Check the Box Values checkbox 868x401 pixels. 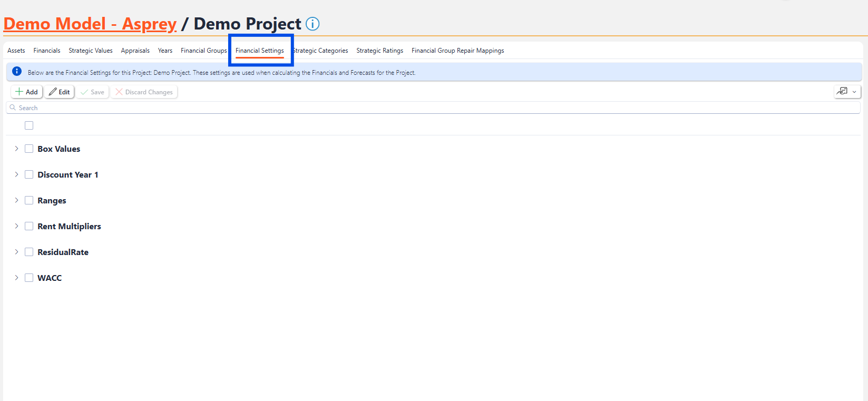click(x=29, y=149)
